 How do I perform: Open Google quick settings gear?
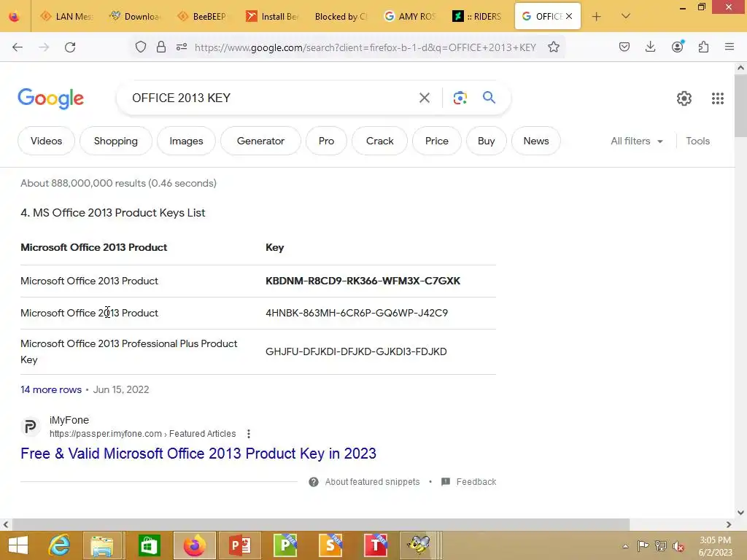(684, 98)
